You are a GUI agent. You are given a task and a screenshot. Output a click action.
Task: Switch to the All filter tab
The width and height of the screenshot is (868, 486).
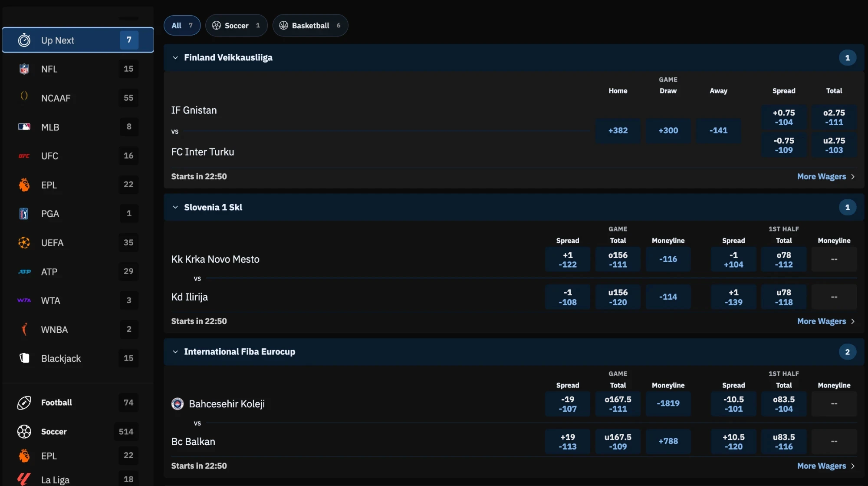coord(182,26)
